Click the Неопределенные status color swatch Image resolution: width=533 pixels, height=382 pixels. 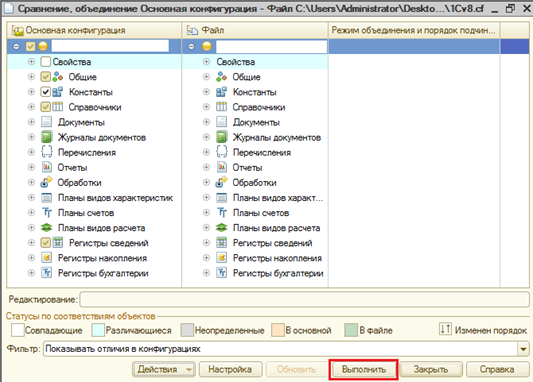[x=187, y=330]
